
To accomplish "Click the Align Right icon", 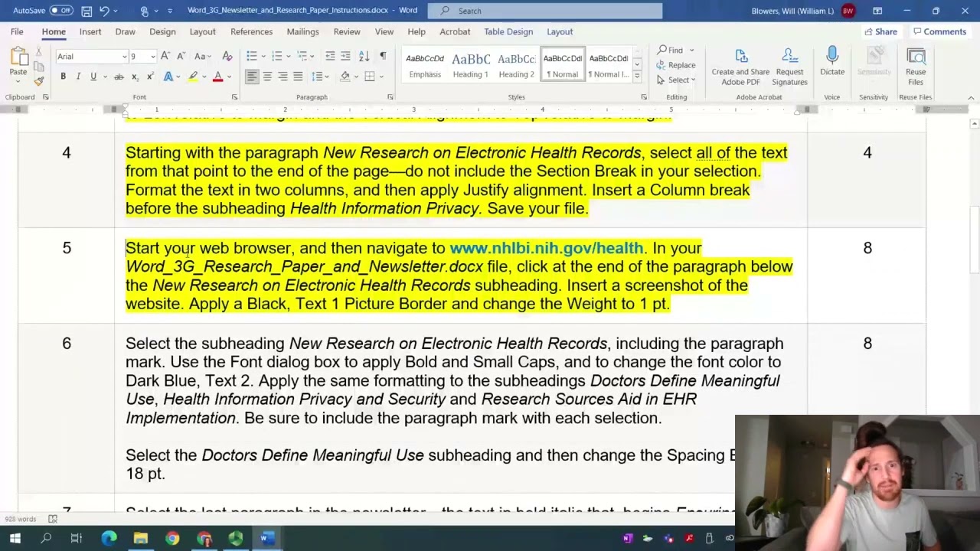I will (x=283, y=77).
